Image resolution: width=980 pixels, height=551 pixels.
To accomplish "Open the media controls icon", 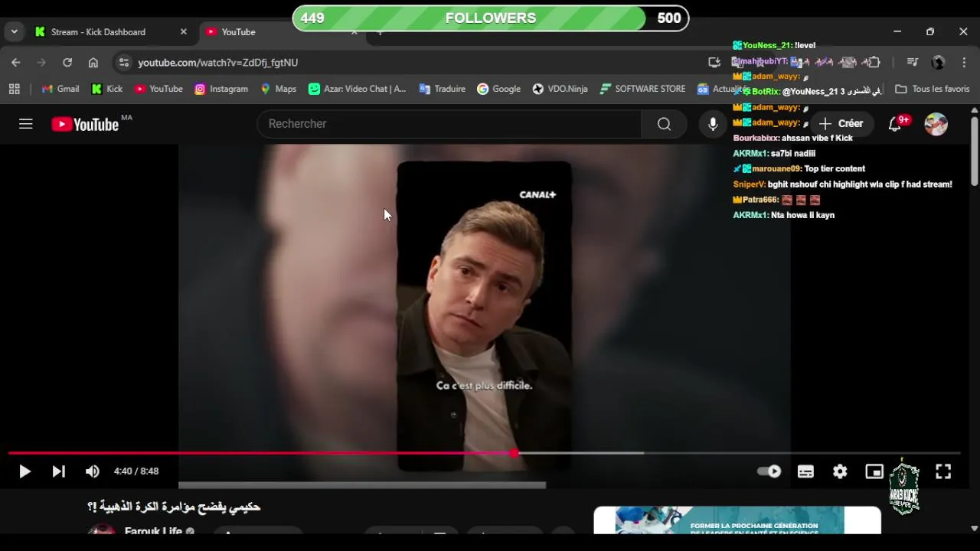I will coord(912,62).
